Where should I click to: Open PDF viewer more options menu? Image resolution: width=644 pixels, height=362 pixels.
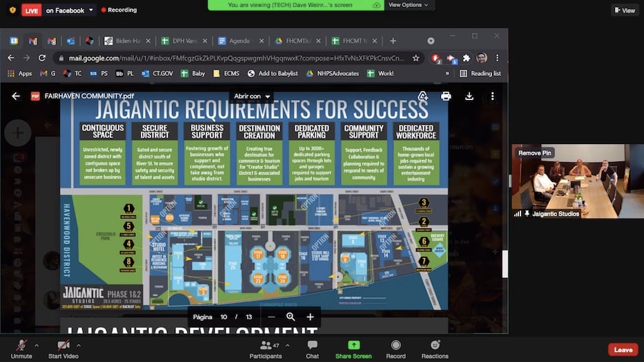tap(492, 96)
